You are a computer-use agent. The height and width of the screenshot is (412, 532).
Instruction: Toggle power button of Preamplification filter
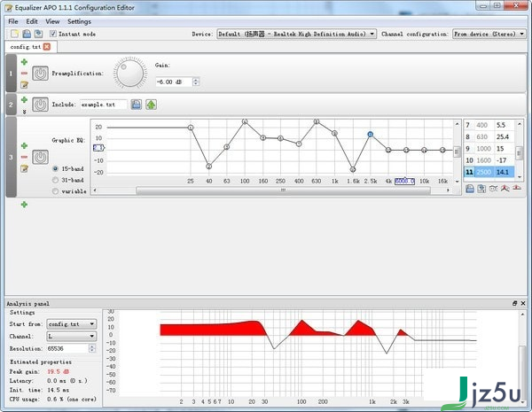pyautogui.click(x=41, y=74)
